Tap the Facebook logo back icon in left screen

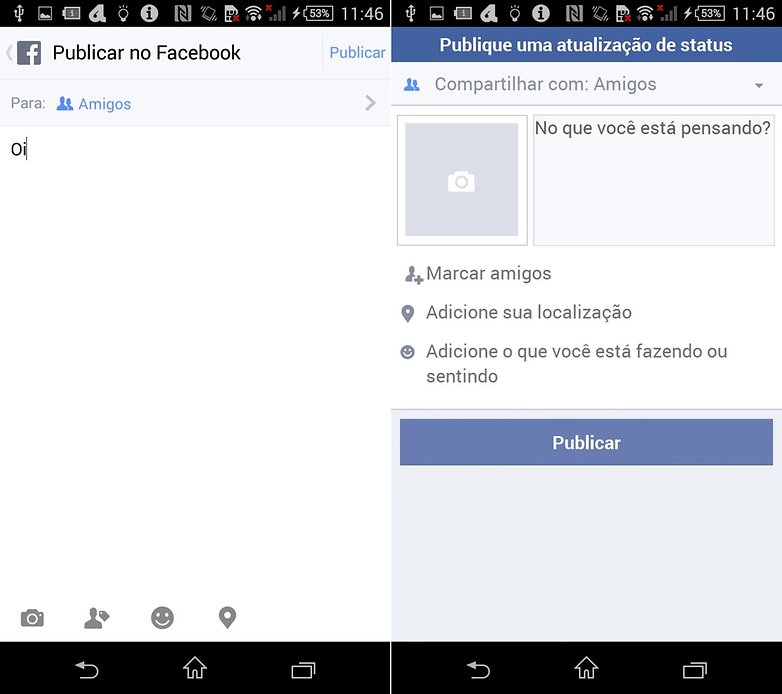[23, 53]
